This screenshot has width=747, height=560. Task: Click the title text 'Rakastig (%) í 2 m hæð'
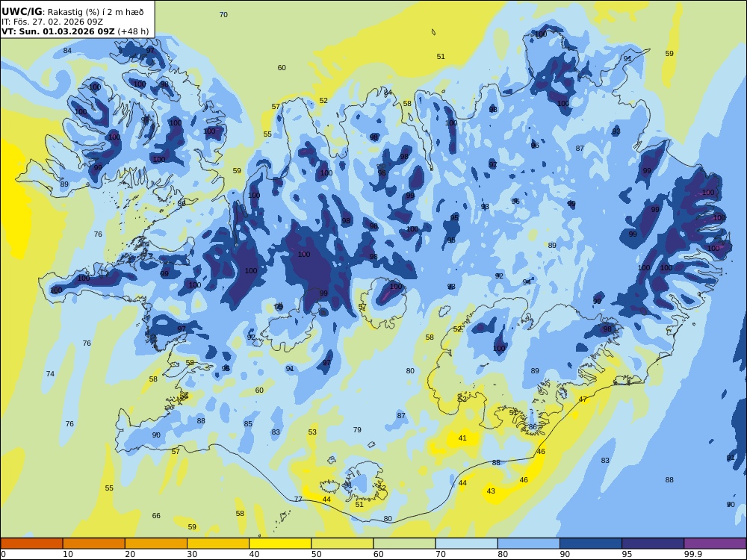click(96, 12)
